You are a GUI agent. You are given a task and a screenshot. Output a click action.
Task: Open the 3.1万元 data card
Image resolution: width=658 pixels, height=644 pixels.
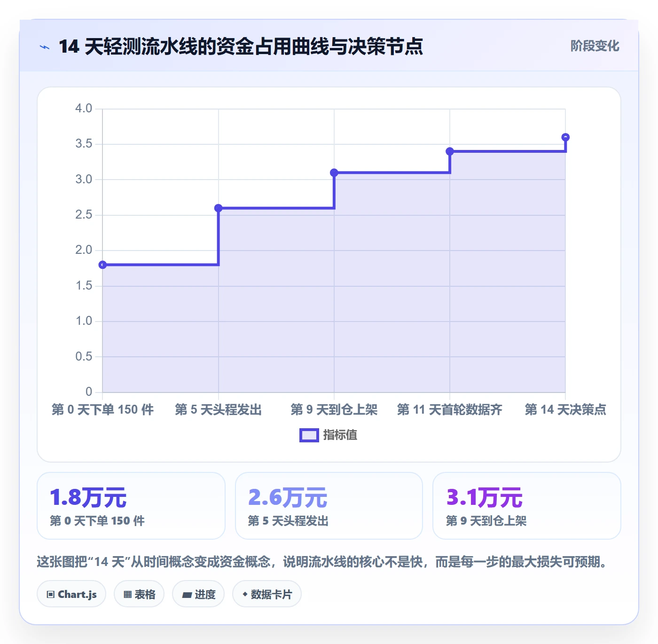coord(527,506)
